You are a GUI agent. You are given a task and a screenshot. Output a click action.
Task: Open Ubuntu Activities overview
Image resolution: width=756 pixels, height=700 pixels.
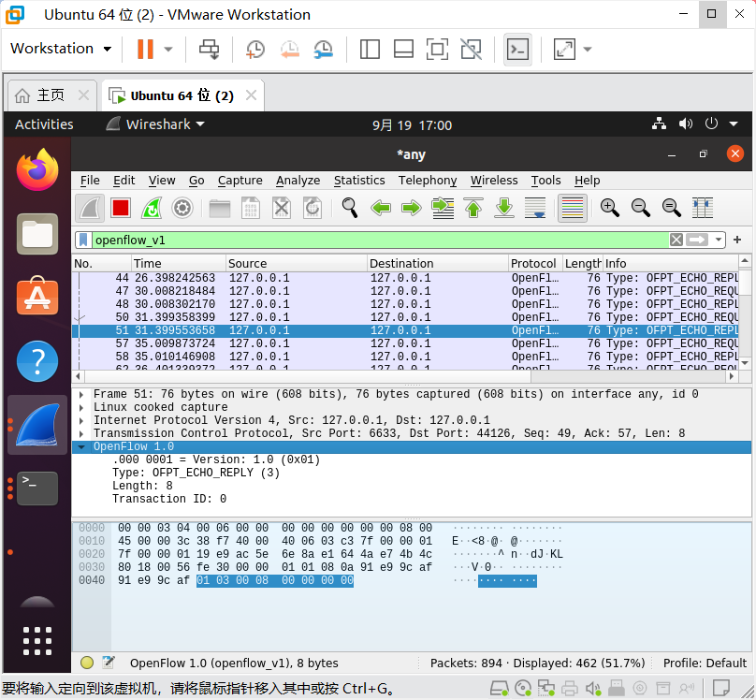[44, 124]
